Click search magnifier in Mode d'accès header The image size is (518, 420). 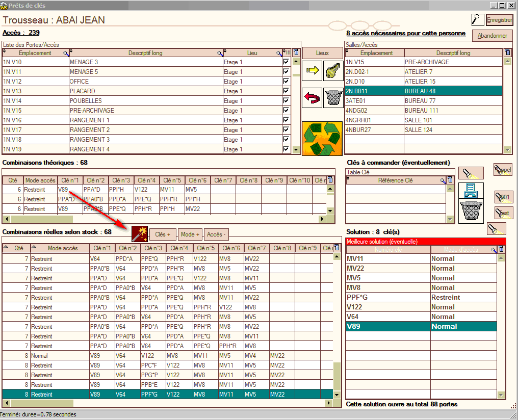[x=494, y=250]
